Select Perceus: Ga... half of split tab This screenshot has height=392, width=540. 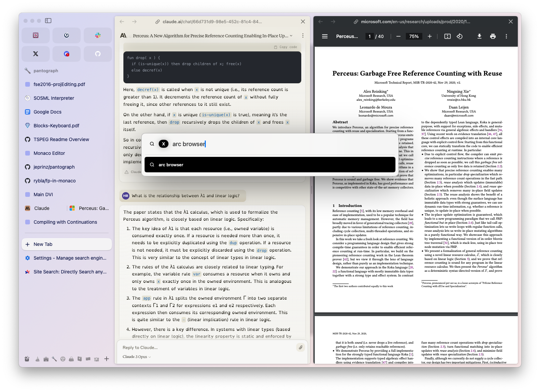pyautogui.click(x=89, y=208)
